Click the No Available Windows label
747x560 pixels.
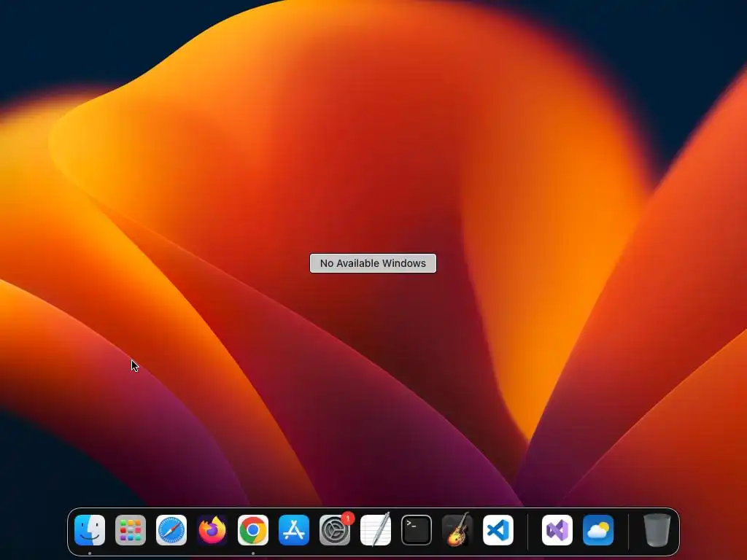[x=373, y=263]
